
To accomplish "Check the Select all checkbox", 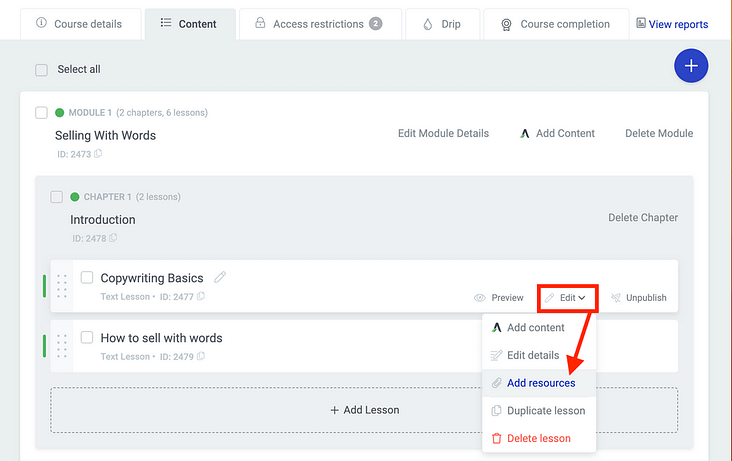I will pos(42,70).
